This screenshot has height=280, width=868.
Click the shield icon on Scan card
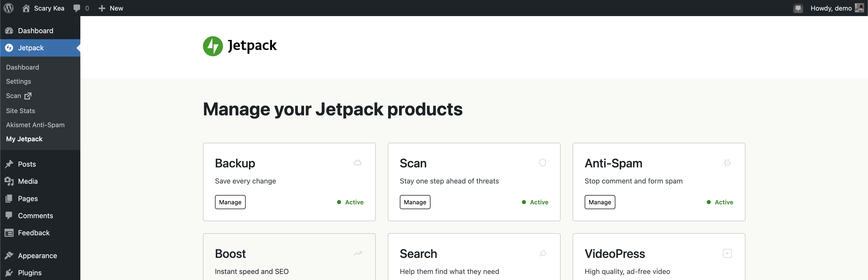click(542, 163)
